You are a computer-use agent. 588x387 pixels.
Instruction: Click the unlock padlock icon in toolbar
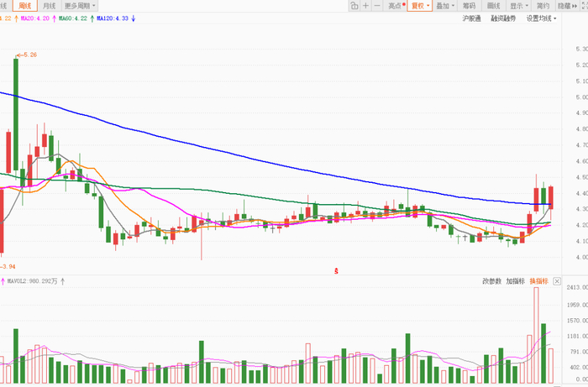point(354,6)
